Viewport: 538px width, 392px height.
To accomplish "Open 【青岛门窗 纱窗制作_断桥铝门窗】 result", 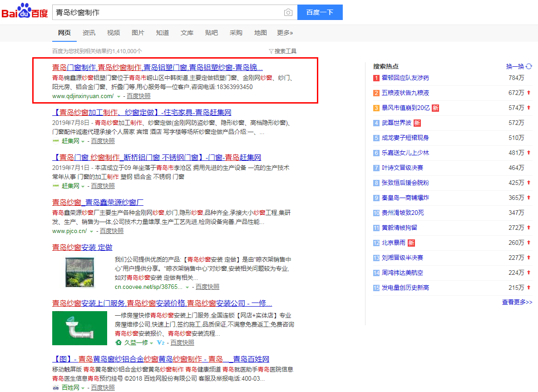I will point(157,157).
